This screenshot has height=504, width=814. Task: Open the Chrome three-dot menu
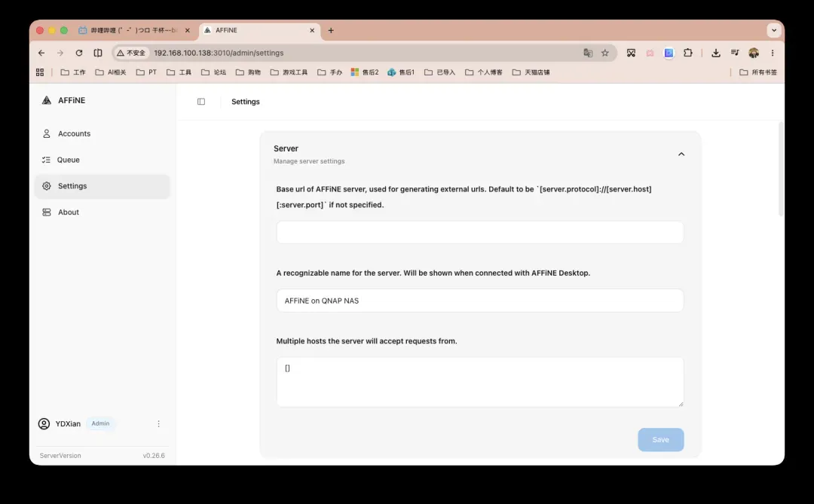(773, 53)
